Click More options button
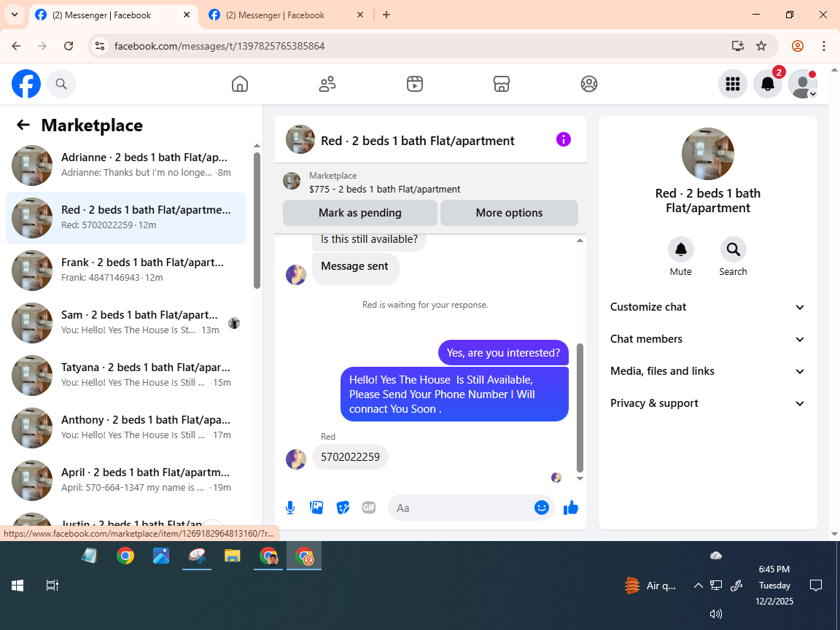Image resolution: width=840 pixels, height=630 pixels. (x=509, y=213)
